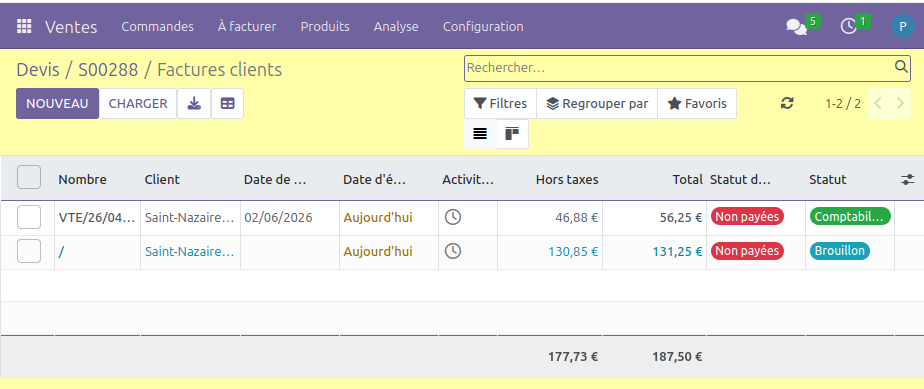Click amount 130,85 € cell
Screen dimensions: 924x389
[x=573, y=252]
